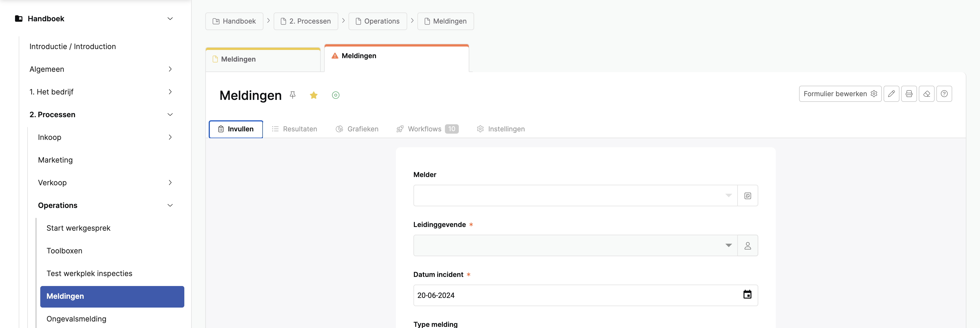Expand the Algemeen sidebar chevron
The height and width of the screenshot is (328, 980).
tap(170, 69)
